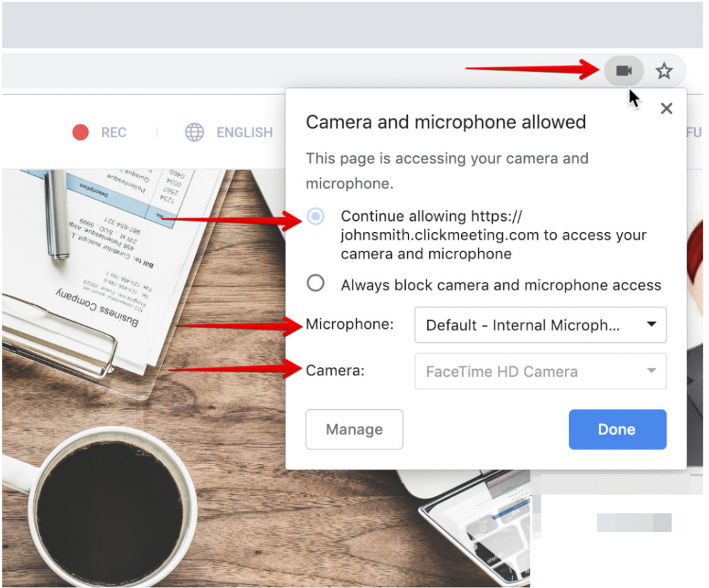
Task: Click the Camera and microphone allowed heading
Action: (446, 122)
